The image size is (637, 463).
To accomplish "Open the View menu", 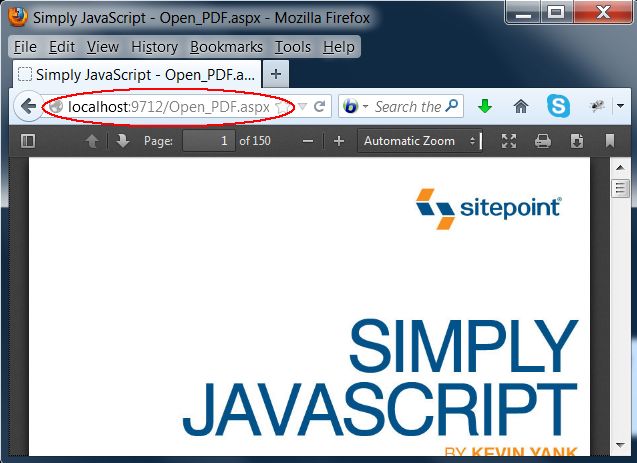I will point(103,47).
